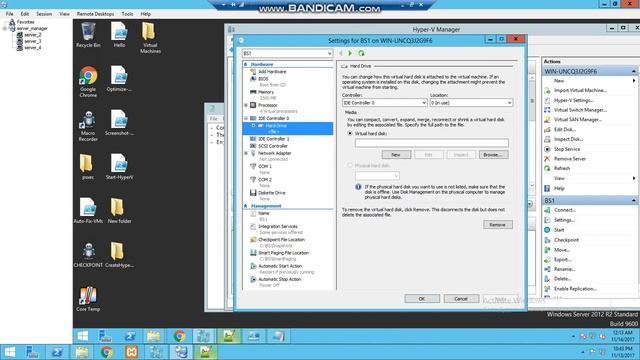Screen dimensions: 640x360
Task: Open the Tools menu
Action: click(127, 14)
